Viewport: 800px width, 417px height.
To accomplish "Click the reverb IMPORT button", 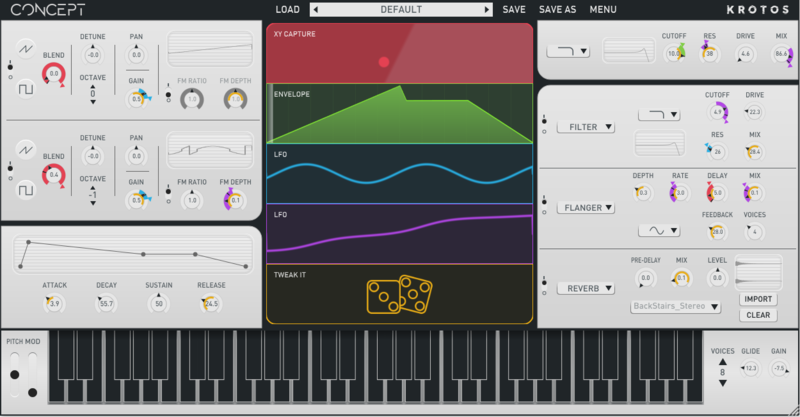I will coord(758,299).
